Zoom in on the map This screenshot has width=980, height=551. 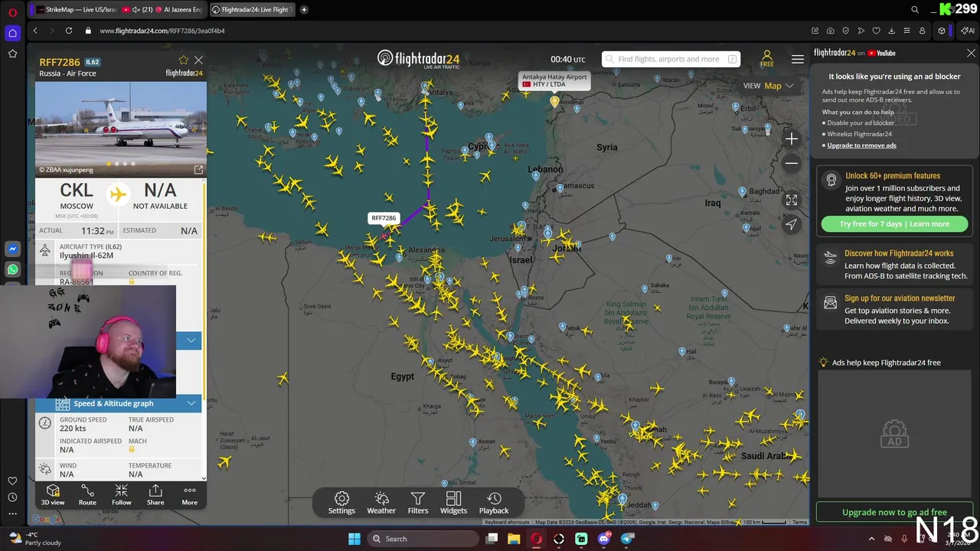tap(792, 139)
